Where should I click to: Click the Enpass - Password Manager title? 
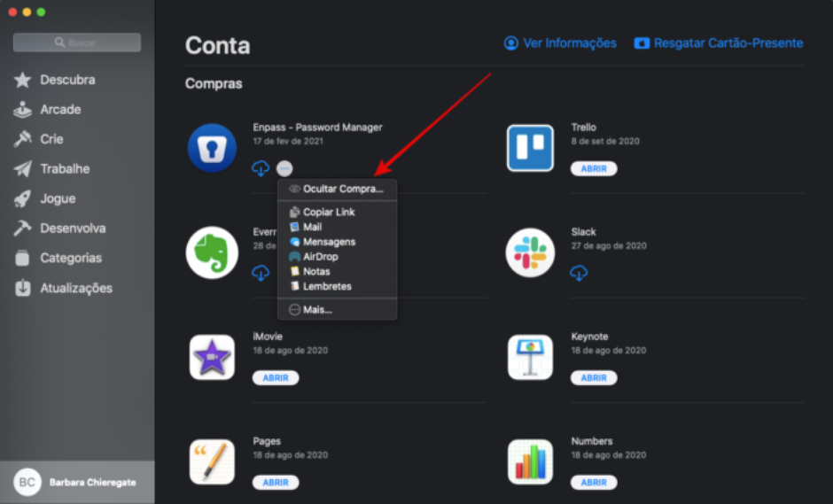coord(317,128)
